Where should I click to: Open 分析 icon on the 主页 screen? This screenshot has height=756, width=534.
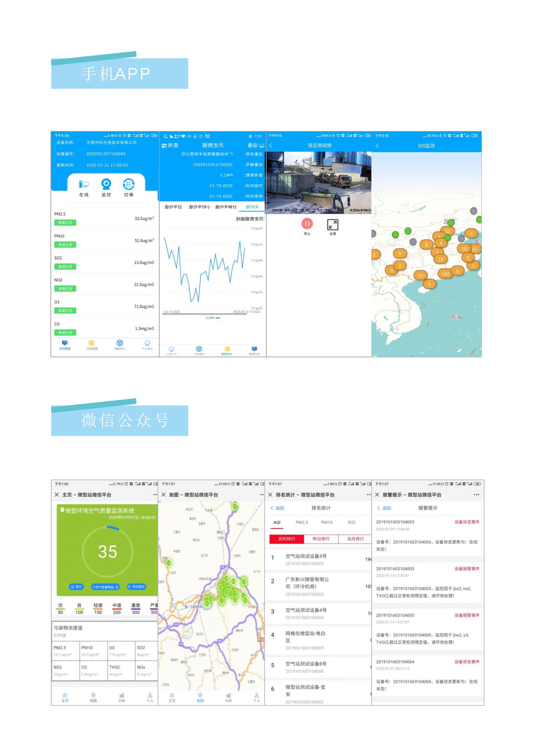pos(122,697)
